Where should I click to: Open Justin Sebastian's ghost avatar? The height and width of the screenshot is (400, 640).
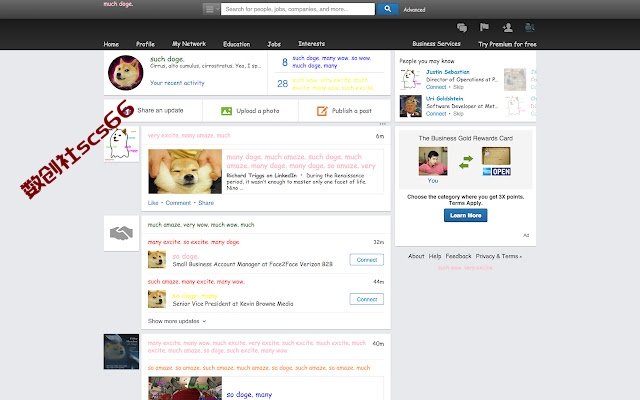tap(410, 79)
